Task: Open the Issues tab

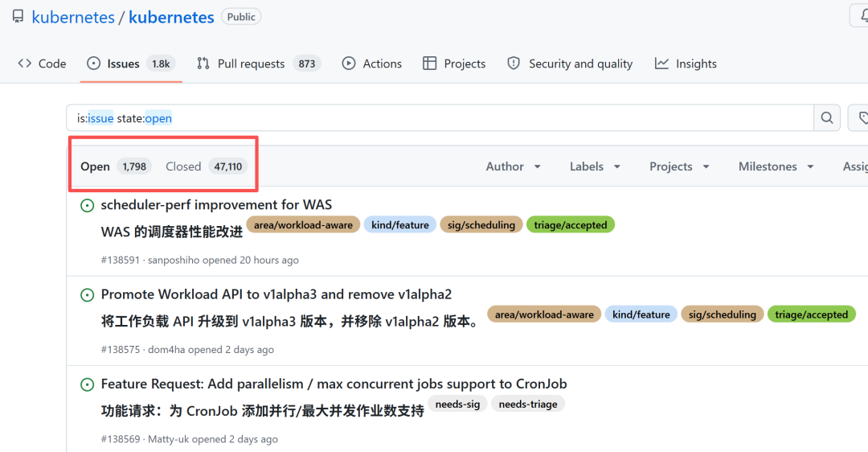Action: (131, 64)
